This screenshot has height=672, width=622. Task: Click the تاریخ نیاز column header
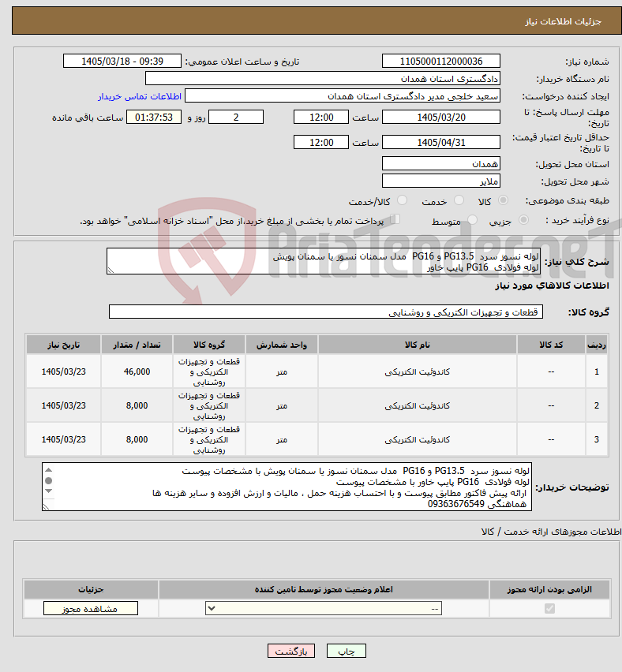pos(63,345)
